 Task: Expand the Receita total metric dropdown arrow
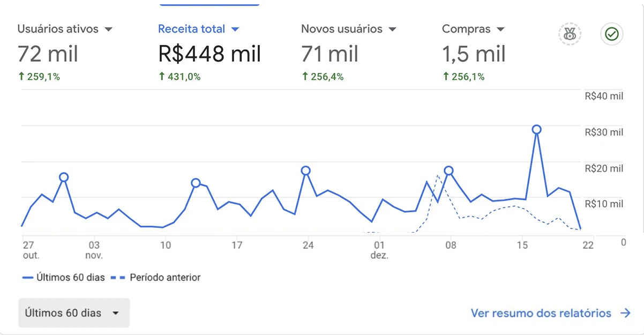[x=235, y=29]
